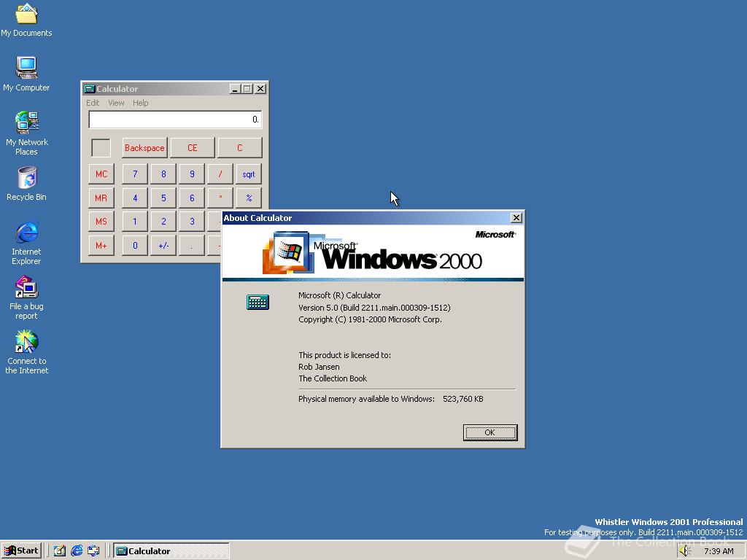The height and width of the screenshot is (560, 747).
Task: Click the MC memory clear button
Action: point(101,174)
